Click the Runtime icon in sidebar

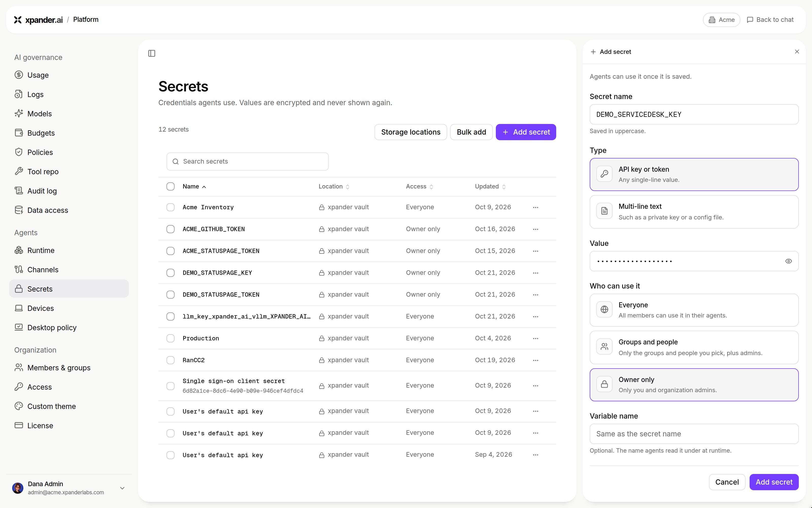pos(19,250)
